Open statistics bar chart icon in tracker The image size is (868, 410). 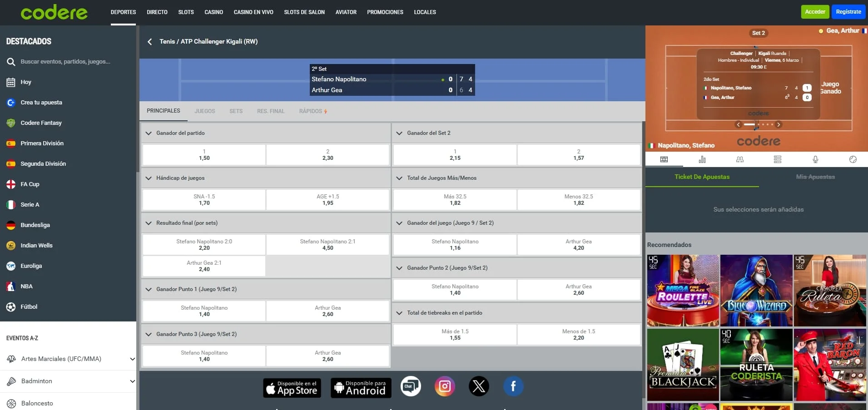coord(702,159)
